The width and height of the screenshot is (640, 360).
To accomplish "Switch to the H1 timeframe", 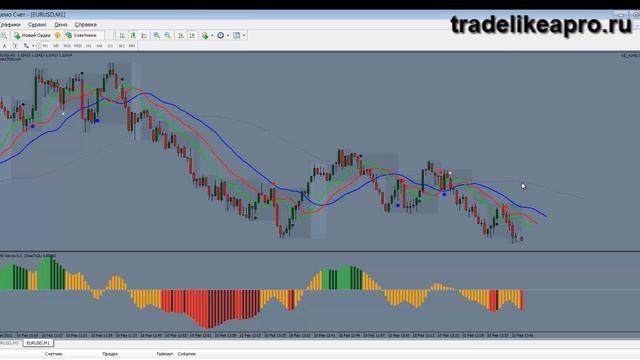I will click(x=89, y=46).
